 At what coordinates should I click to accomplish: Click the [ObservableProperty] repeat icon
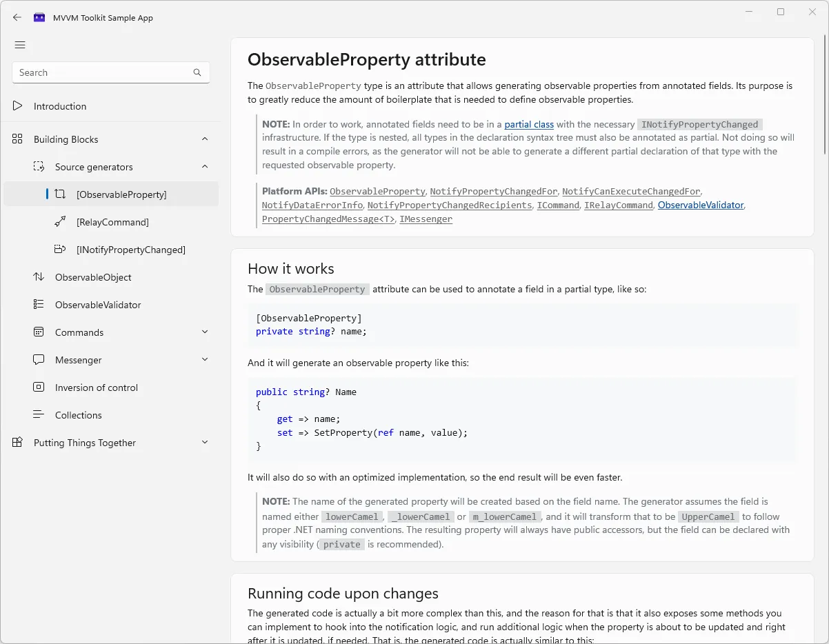pyautogui.click(x=60, y=194)
